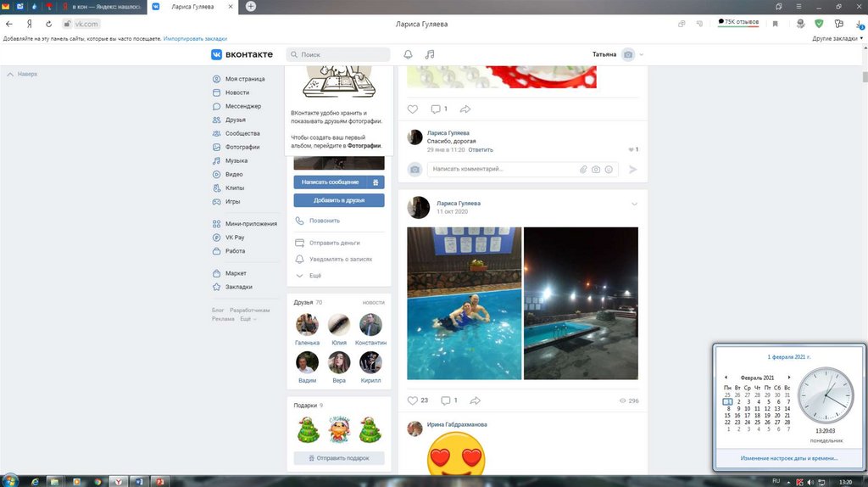Open browser downloads icon

pyautogui.click(x=860, y=25)
